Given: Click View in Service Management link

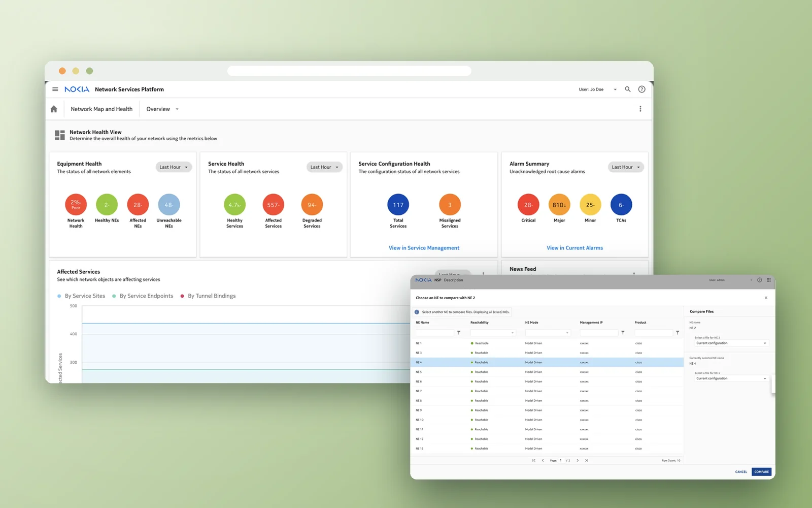Looking at the screenshot, I should [424, 248].
